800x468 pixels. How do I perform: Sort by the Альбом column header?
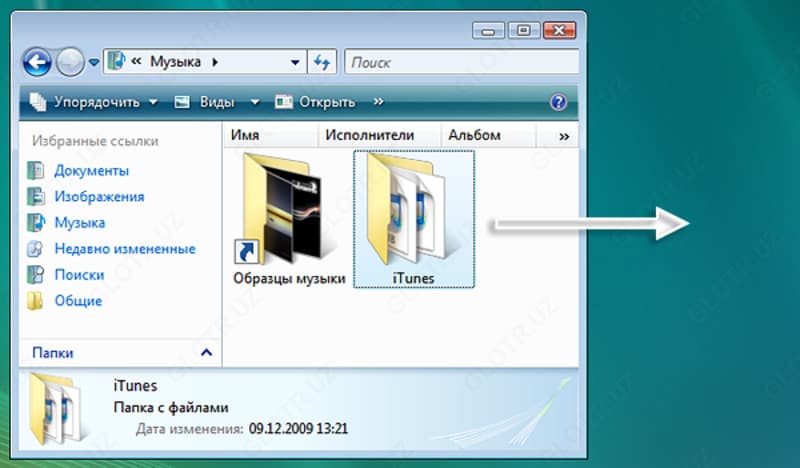tap(488, 135)
